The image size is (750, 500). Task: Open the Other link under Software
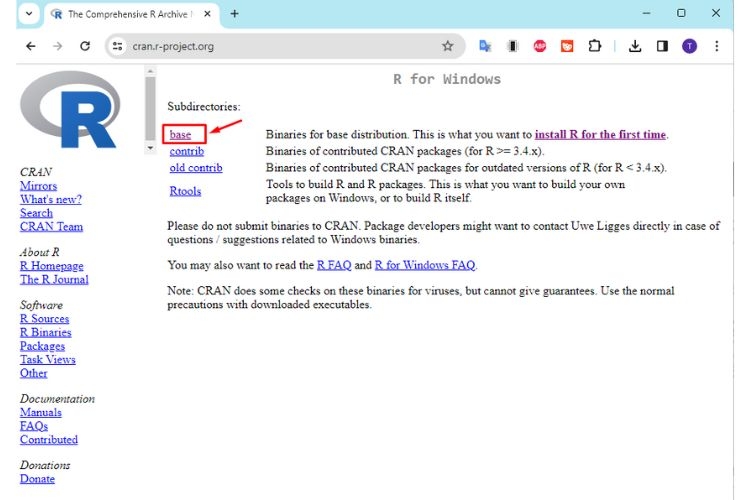pos(33,373)
